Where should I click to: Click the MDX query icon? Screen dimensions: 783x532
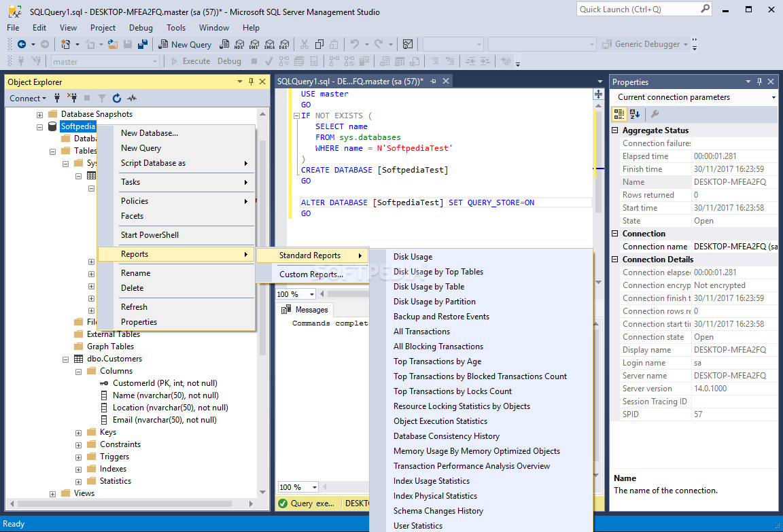(x=239, y=44)
